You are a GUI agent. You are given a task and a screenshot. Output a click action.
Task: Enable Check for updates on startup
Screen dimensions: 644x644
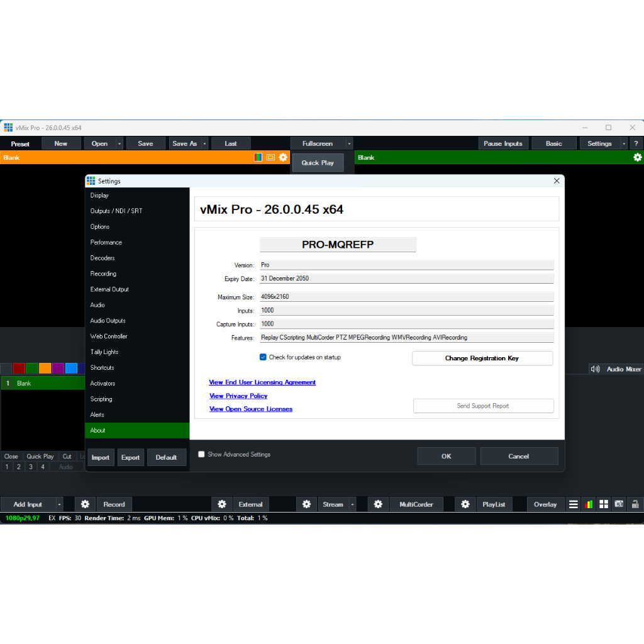[263, 357]
